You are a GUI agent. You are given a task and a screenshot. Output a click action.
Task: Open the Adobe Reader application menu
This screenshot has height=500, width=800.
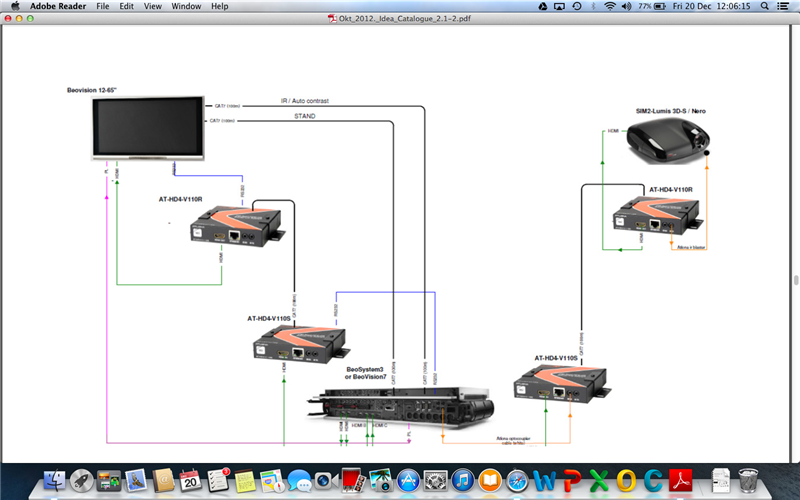coord(58,6)
